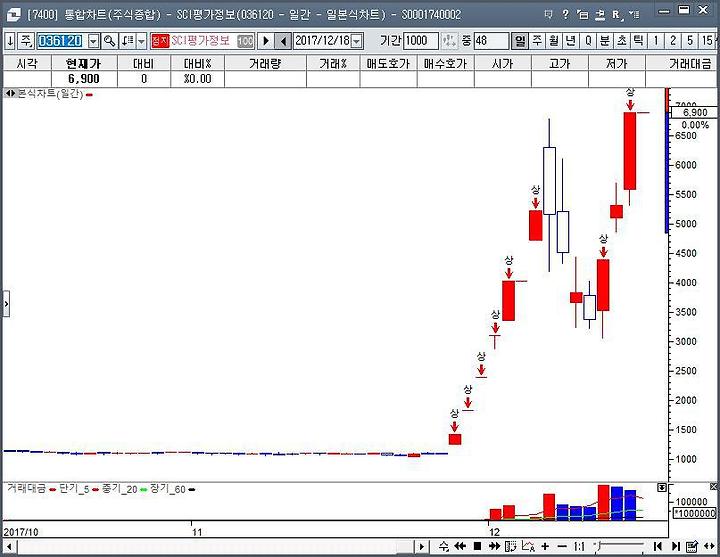Screen dimensions: 720x557
Task: Click the title bar icon before R
Action: [600, 15]
